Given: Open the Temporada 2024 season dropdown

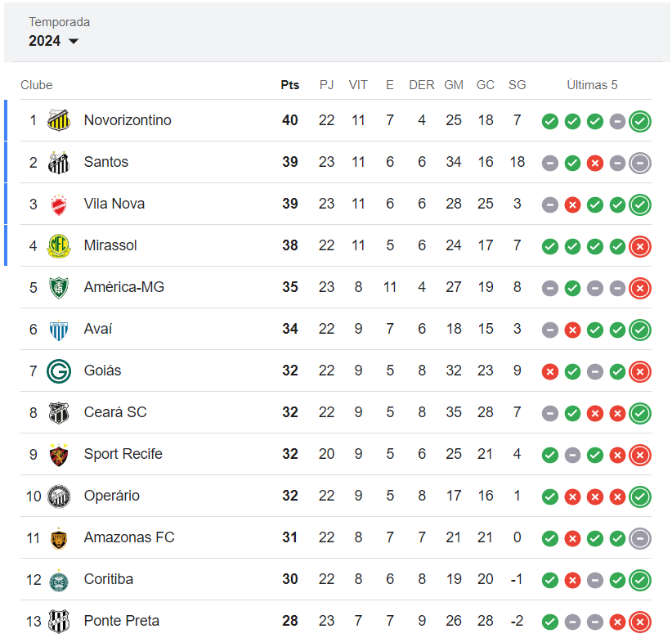Looking at the screenshot, I should pyautogui.click(x=54, y=41).
